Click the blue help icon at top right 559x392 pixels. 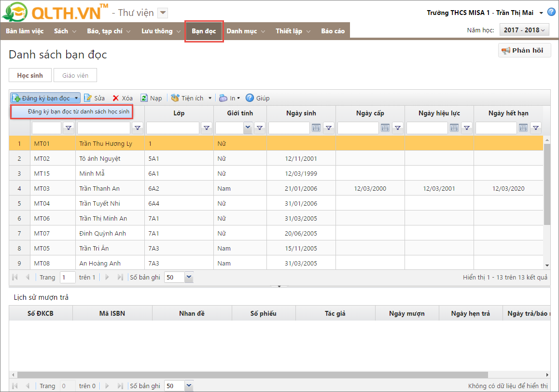tap(551, 12)
